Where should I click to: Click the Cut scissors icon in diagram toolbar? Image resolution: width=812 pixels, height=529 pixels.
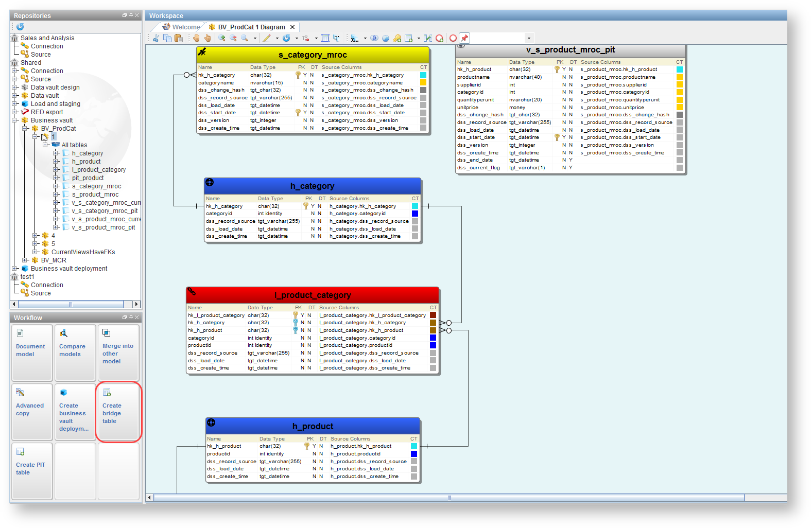(x=156, y=38)
